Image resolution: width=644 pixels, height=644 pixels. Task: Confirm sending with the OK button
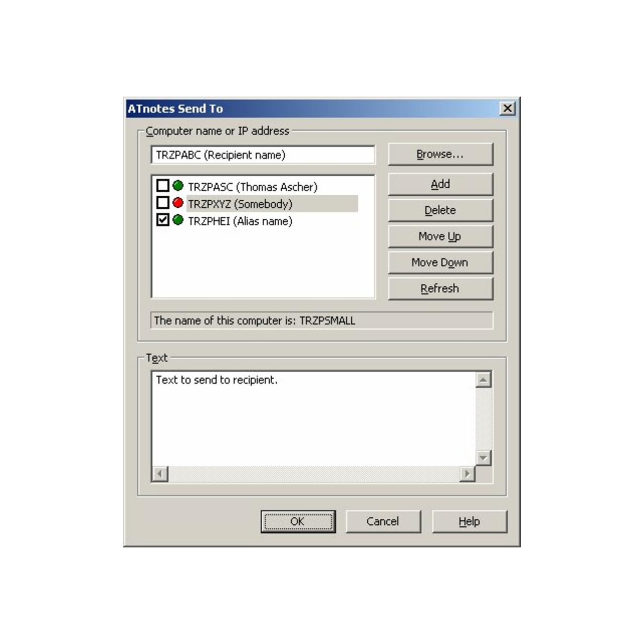[297, 521]
